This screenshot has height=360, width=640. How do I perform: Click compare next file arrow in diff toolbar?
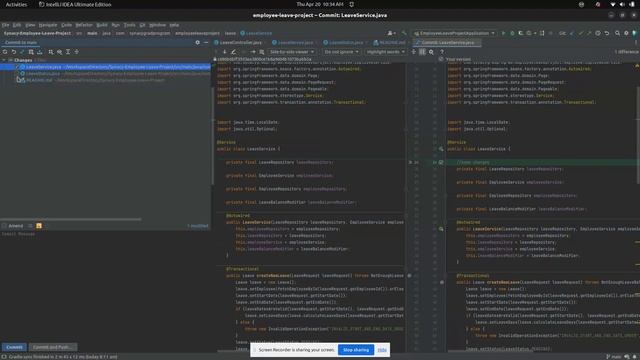[x=253, y=52]
